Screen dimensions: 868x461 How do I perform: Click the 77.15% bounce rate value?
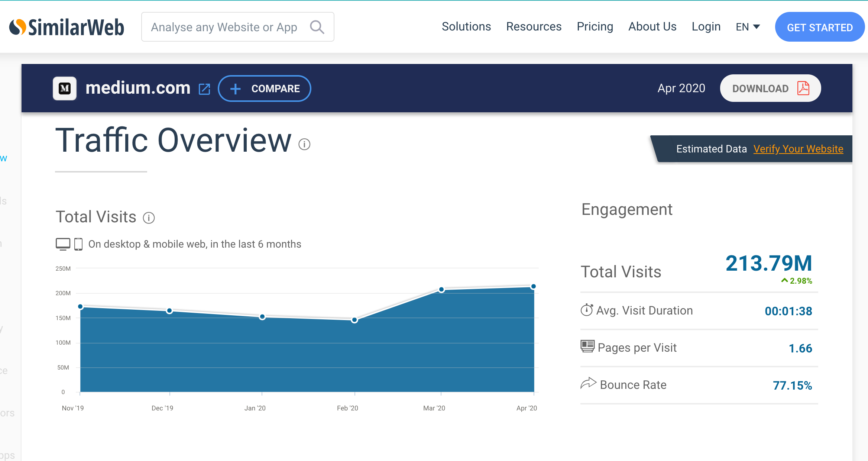click(792, 386)
